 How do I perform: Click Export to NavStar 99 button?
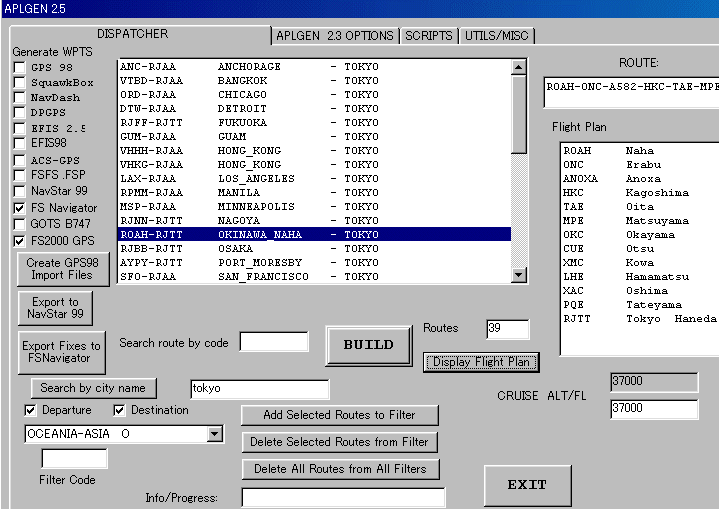pos(55,308)
